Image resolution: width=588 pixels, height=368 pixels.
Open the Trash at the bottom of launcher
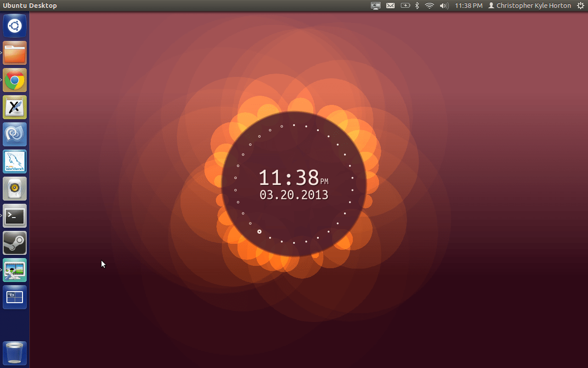14,353
